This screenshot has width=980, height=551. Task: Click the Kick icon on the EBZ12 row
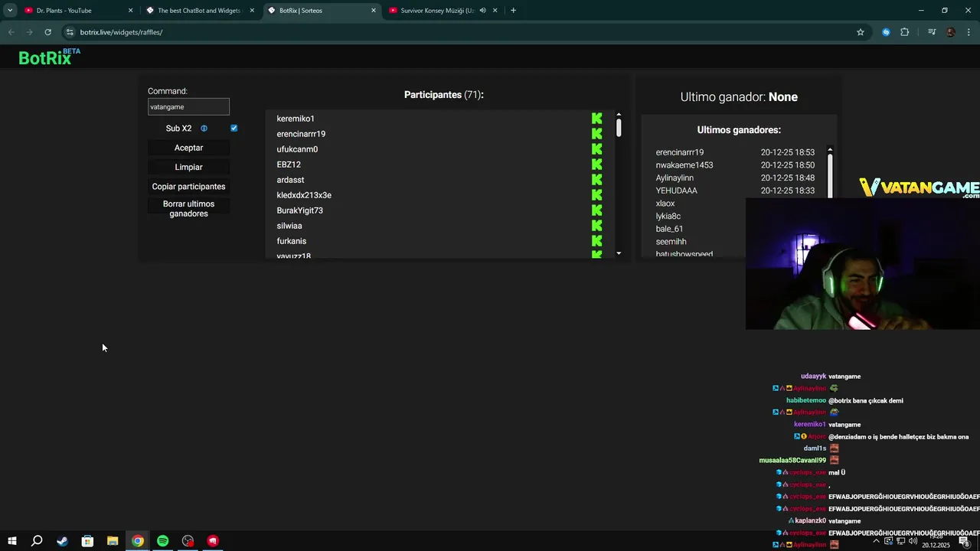tap(596, 165)
